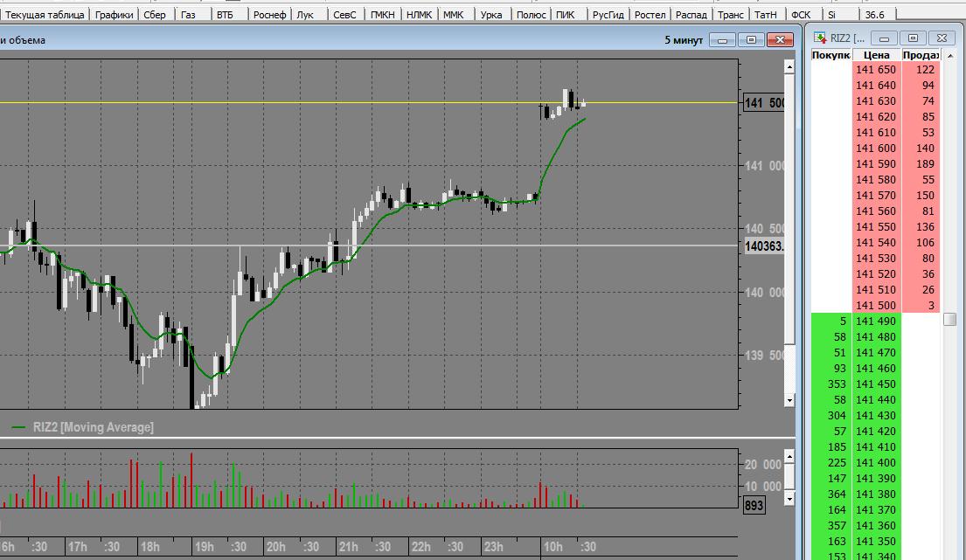Switch to the Ростел tab
Image resolution: width=966 pixels, height=560 pixels.
coord(650,14)
